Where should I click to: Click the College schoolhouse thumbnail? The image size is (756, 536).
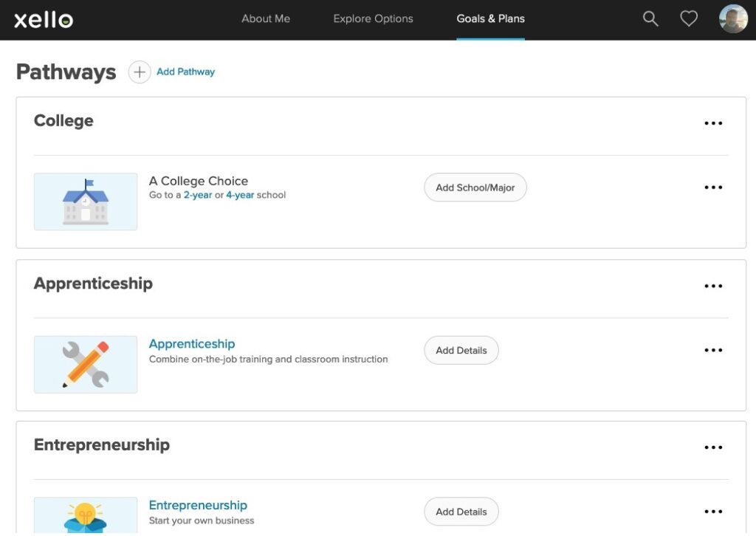(86, 202)
